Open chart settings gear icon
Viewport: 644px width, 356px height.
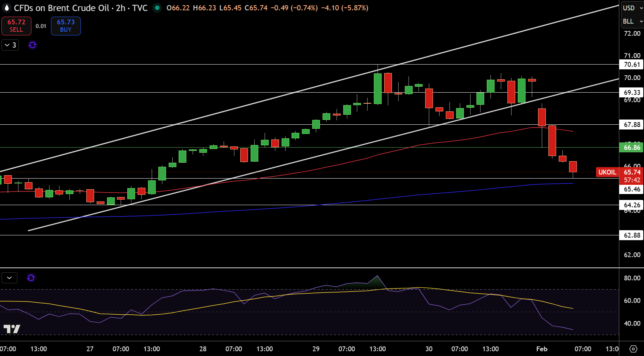[x=633, y=349]
